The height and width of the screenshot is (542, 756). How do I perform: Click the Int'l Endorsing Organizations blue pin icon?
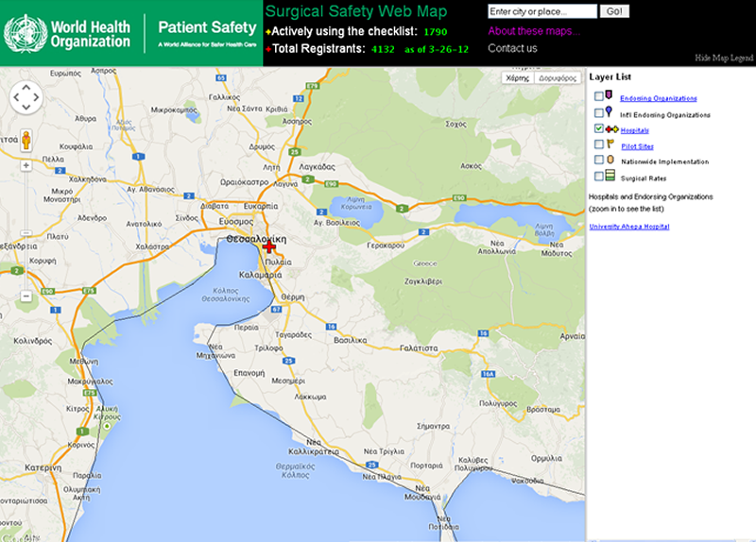(x=609, y=111)
